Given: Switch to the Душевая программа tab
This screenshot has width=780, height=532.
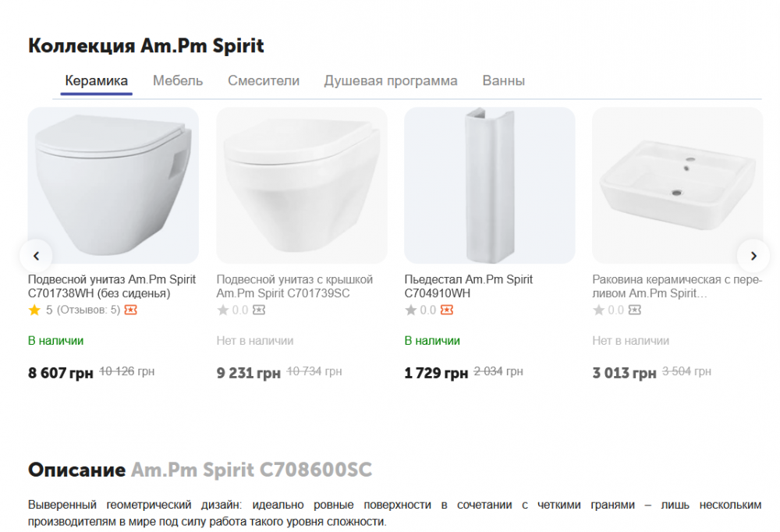Looking at the screenshot, I should tap(391, 80).
